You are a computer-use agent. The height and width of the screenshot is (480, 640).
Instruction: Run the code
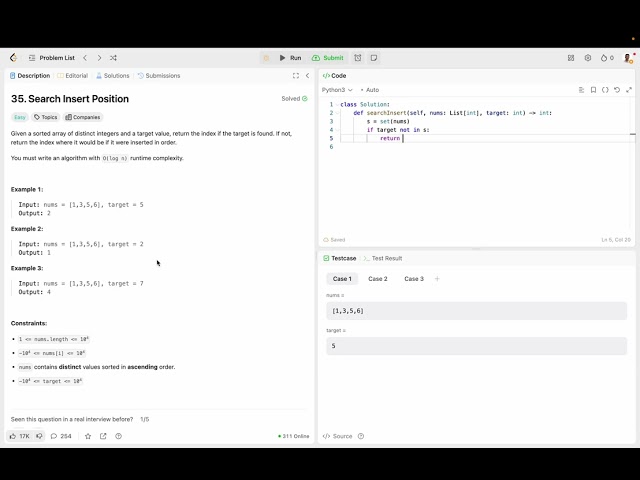(x=290, y=58)
